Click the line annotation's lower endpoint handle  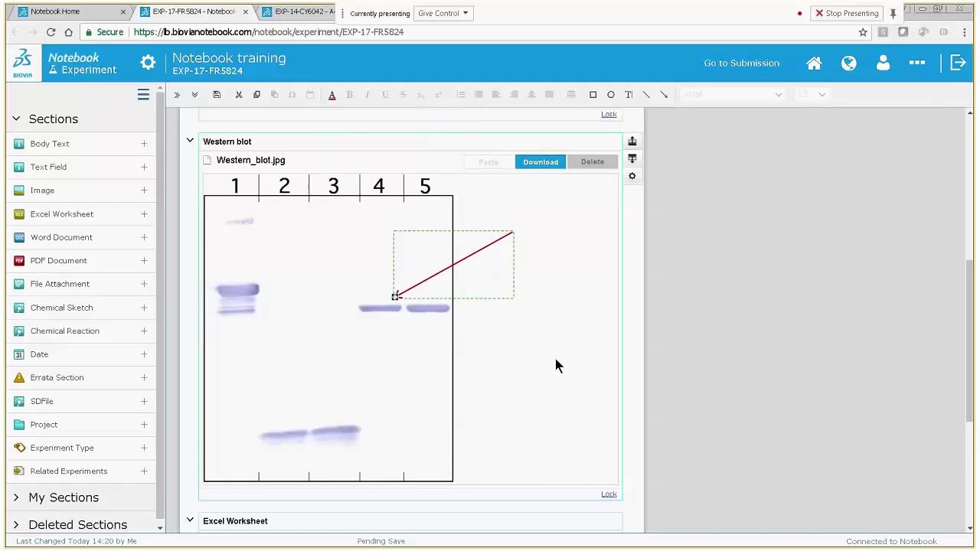point(395,297)
